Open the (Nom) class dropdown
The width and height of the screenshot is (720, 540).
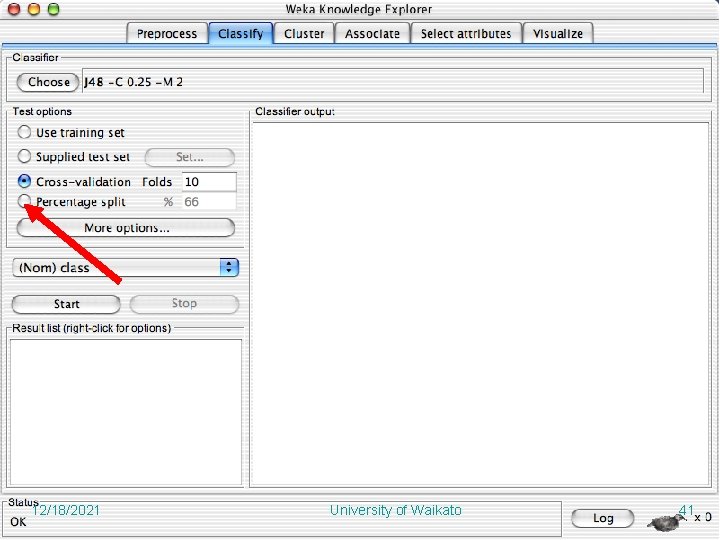[125, 267]
